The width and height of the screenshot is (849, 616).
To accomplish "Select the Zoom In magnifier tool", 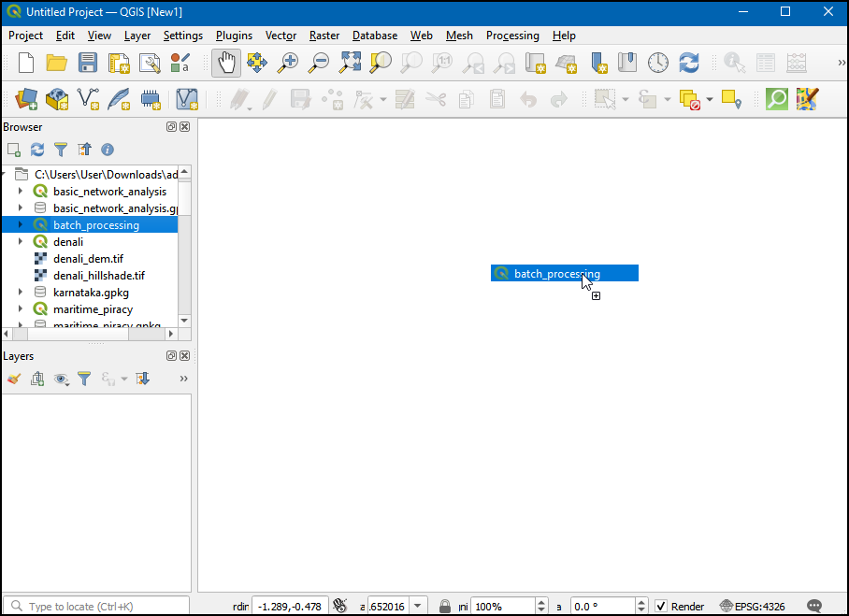I will point(288,63).
